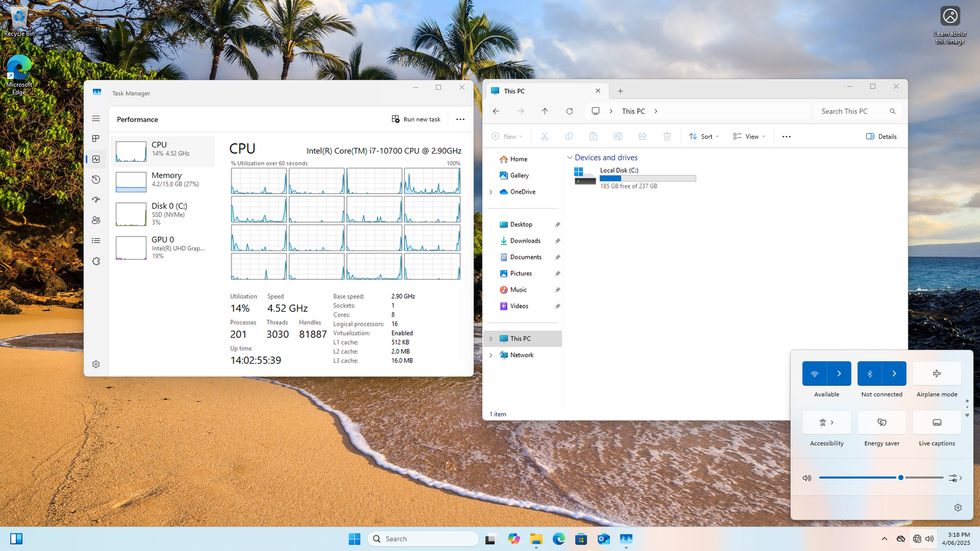This screenshot has height=551, width=980.
Task: Open Widgets icon on taskbar
Action: (x=17, y=539)
